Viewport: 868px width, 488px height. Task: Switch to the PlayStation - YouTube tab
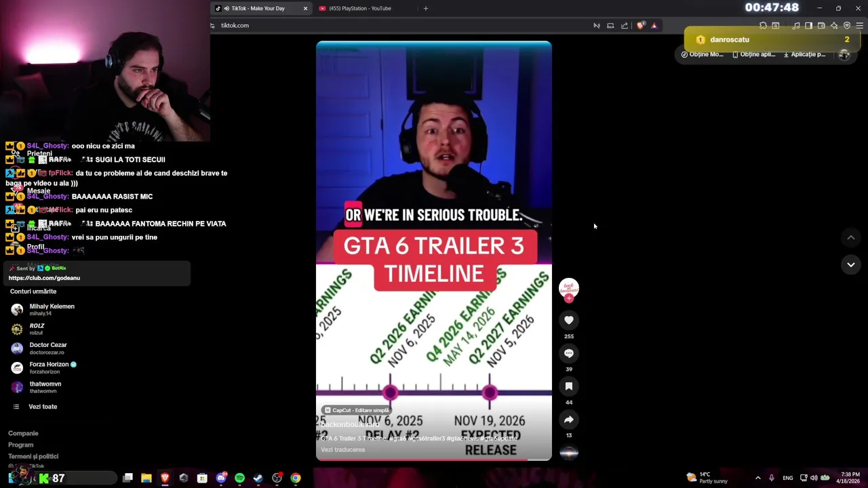(x=359, y=8)
